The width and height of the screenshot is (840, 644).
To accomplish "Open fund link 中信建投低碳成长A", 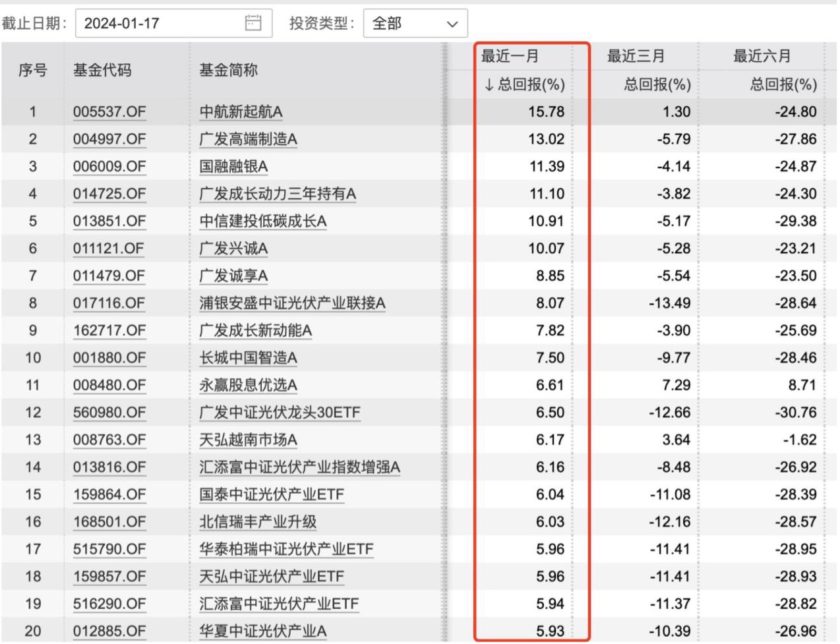I will pyautogui.click(x=263, y=221).
